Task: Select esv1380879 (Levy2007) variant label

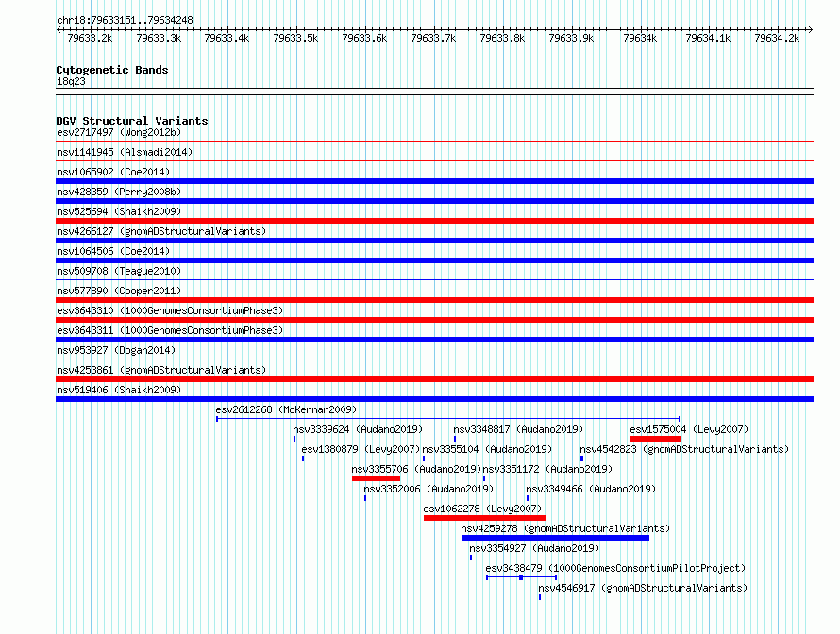Action: point(361,449)
